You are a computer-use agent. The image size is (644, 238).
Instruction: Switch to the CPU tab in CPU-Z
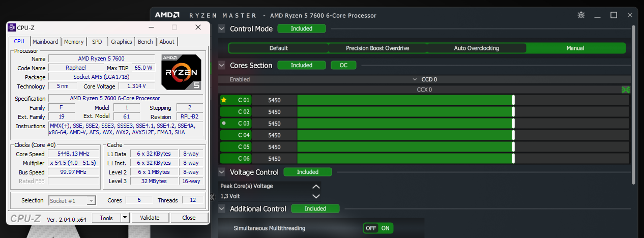tap(19, 41)
